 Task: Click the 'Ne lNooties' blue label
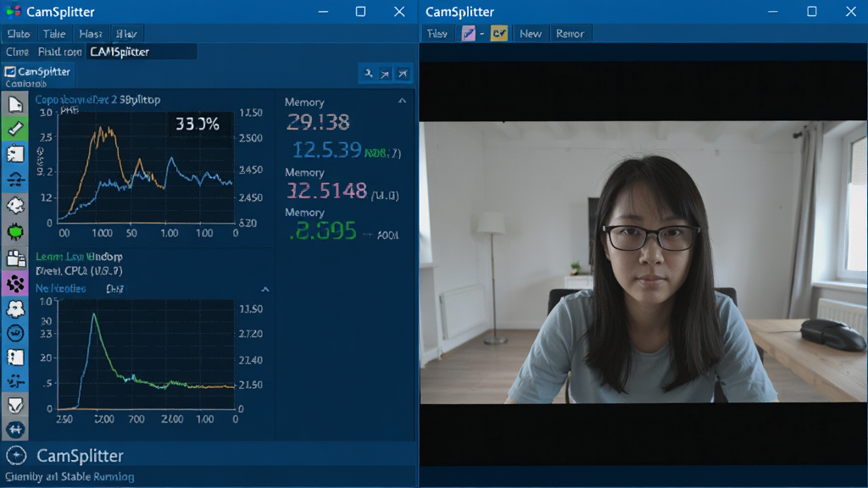pos(61,288)
